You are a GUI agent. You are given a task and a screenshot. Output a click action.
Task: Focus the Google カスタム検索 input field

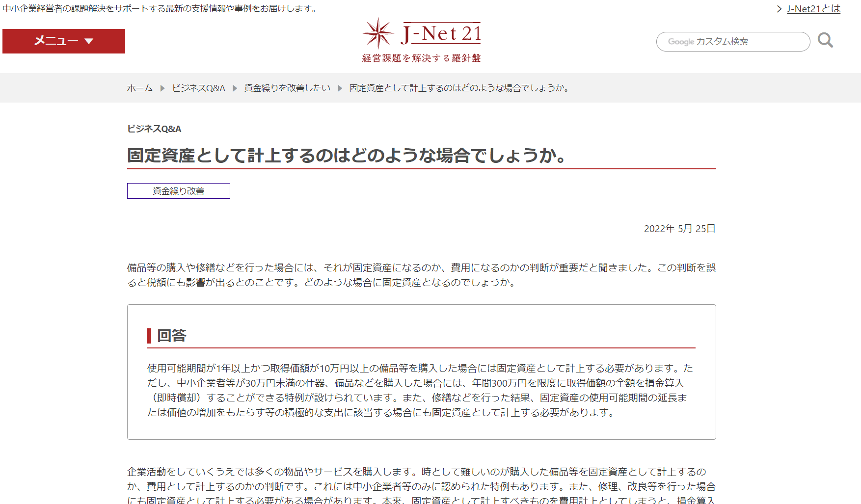[x=732, y=42]
